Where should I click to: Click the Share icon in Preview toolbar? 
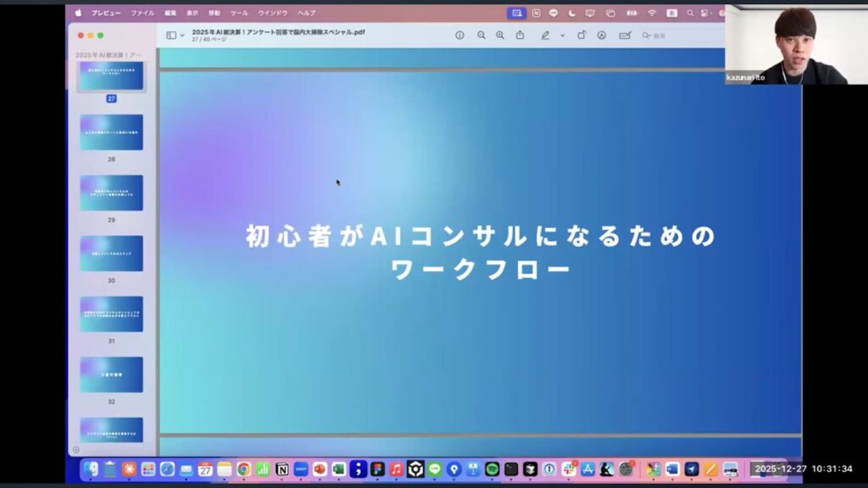tap(520, 36)
